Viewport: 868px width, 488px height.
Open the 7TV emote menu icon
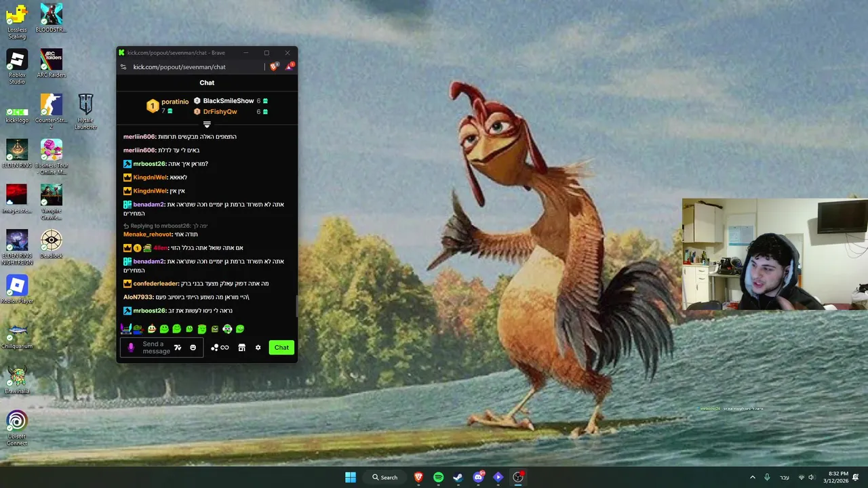[178, 348]
